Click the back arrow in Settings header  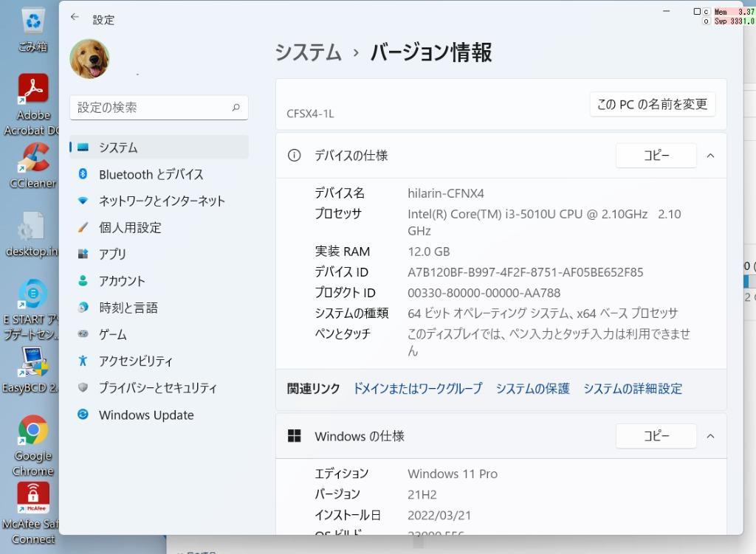pos(75,18)
